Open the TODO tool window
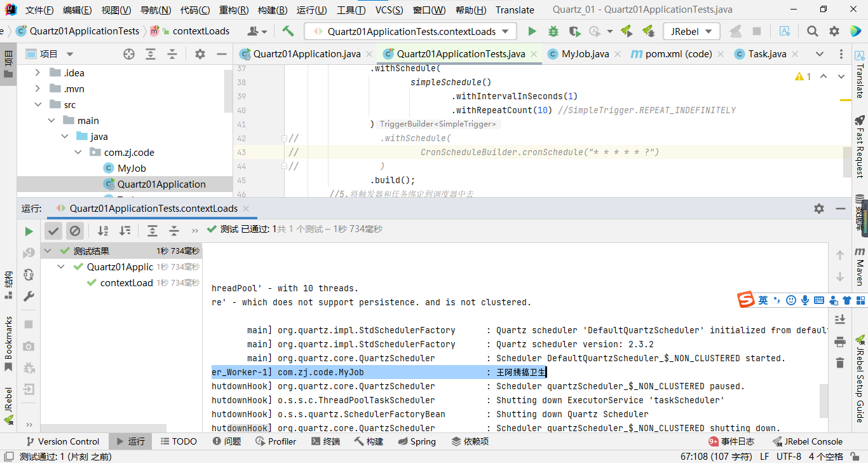This screenshot has width=868, height=463. [x=179, y=441]
